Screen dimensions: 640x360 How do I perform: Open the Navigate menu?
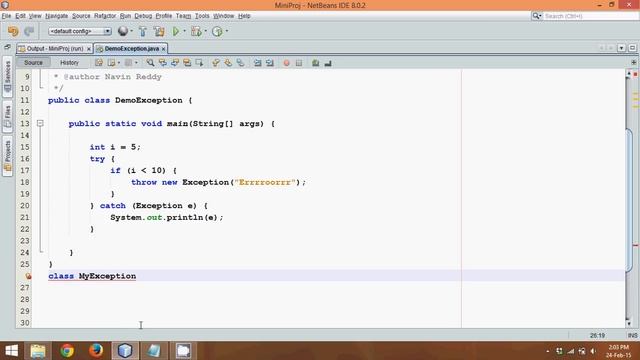(56, 16)
